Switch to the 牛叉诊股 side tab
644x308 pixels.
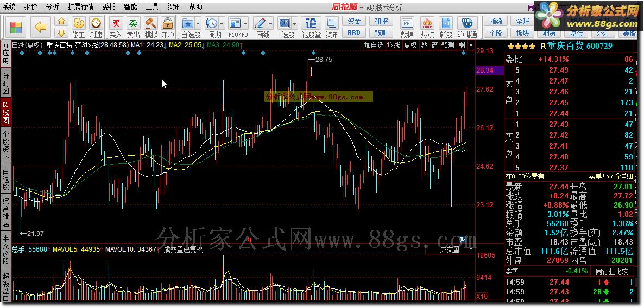click(x=6, y=249)
